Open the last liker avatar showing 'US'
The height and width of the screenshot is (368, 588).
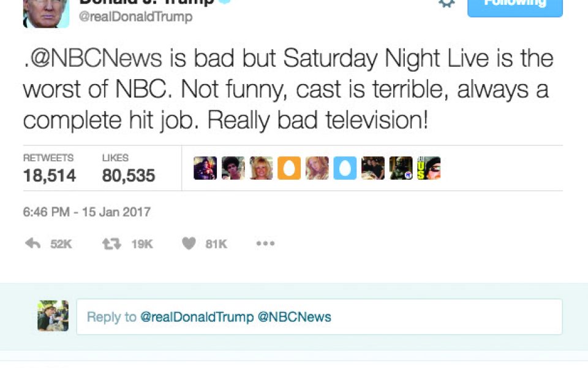coord(429,168)
